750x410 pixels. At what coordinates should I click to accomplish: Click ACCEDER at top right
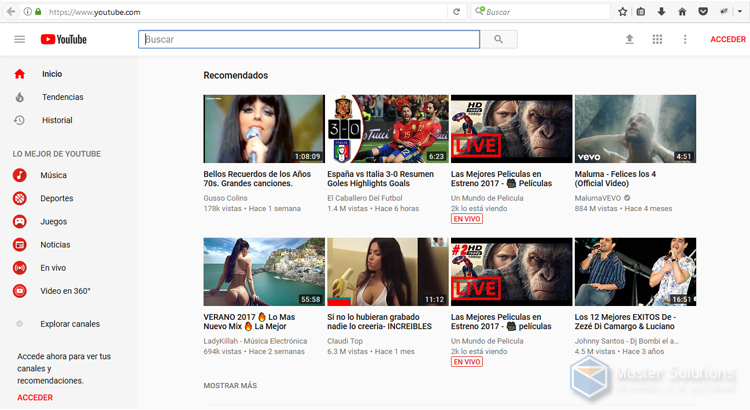[728, 39]
